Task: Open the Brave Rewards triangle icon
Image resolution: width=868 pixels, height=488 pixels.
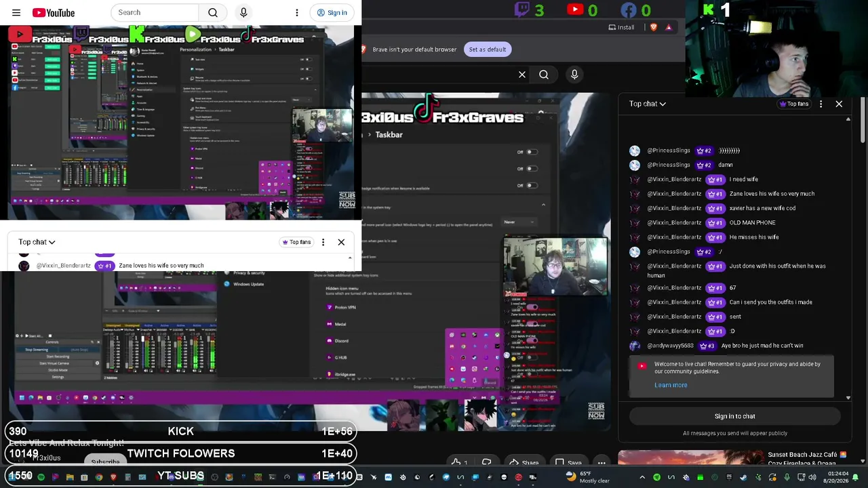Action: (669, 28)
